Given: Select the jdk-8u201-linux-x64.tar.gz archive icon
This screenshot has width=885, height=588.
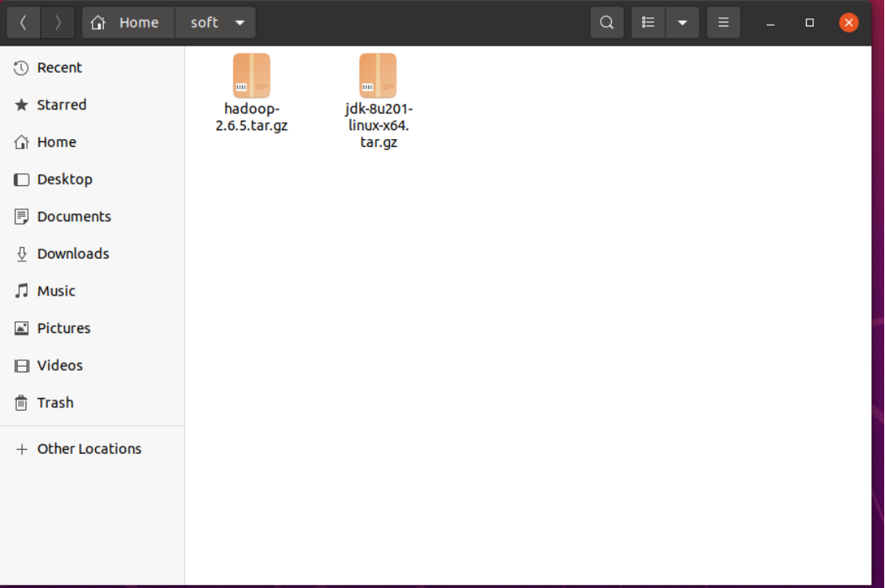Looking at the screenshot, I should (378, 76).
